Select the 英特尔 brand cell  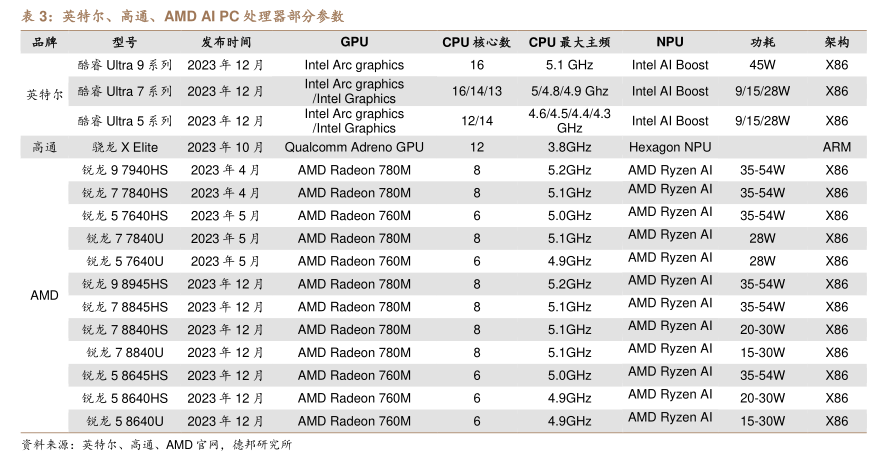pos(45,94)
